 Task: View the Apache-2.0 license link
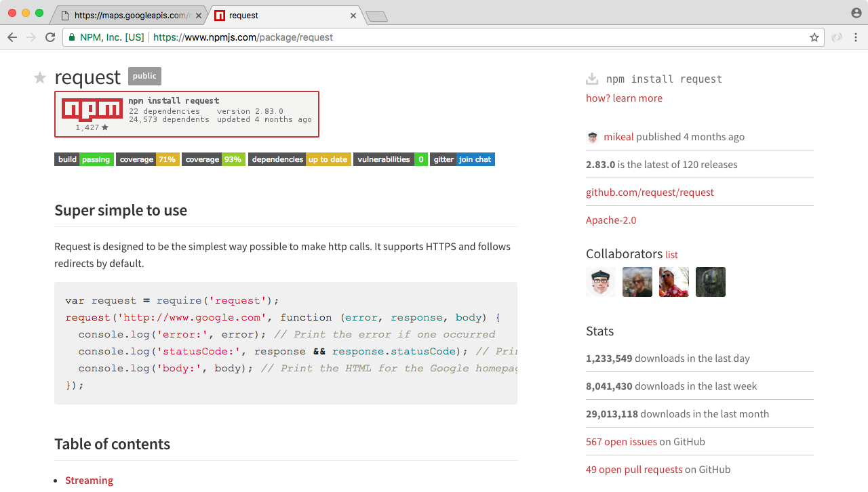coord(611,220)
